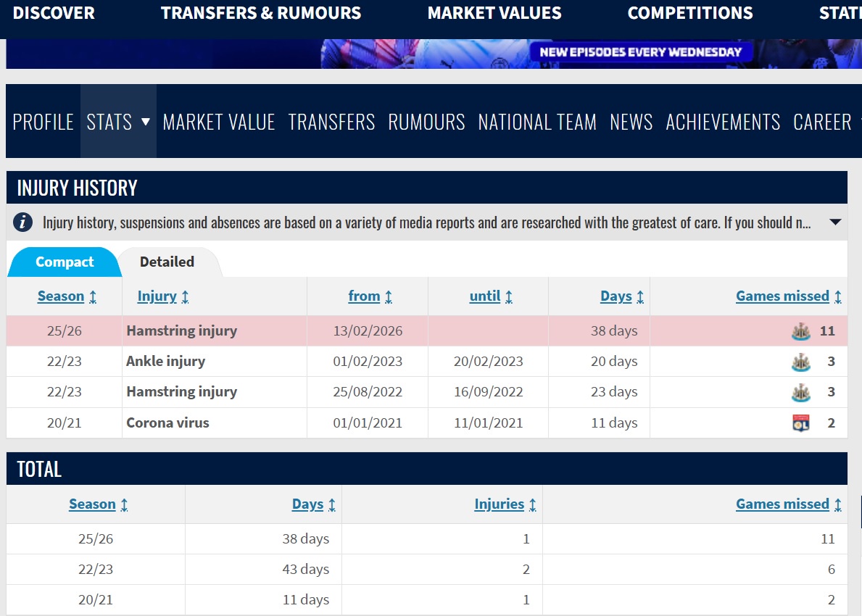Select the Compact tab
Screen dimensions: 862x616
point(65,262)
